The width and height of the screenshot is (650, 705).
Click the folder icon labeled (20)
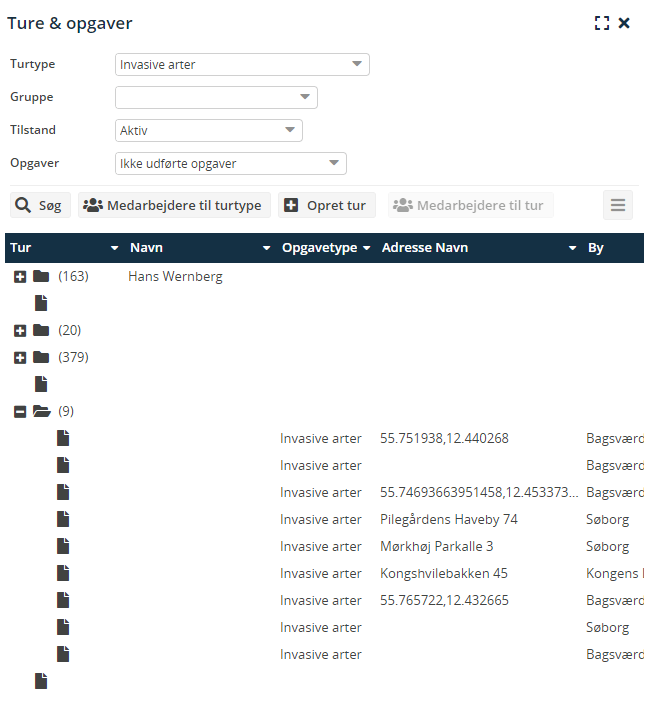(41, 330)
